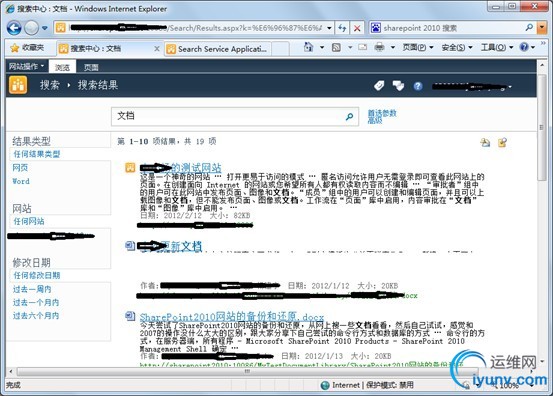Viewport: 553px width, 396px height.
Task: Click the horizontal scrollbar thumb
Action: click(x=248, y=371)
